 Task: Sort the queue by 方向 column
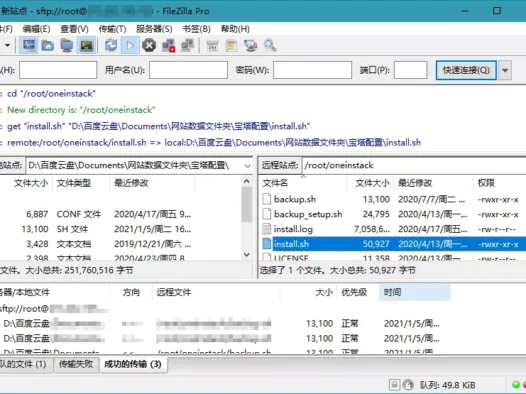(x=131, y=292)
